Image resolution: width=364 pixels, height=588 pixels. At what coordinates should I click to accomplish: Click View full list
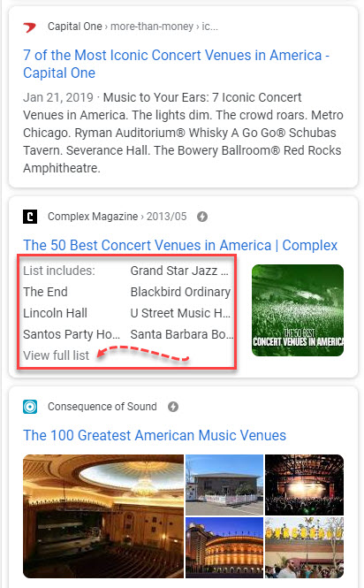point(57,355)
